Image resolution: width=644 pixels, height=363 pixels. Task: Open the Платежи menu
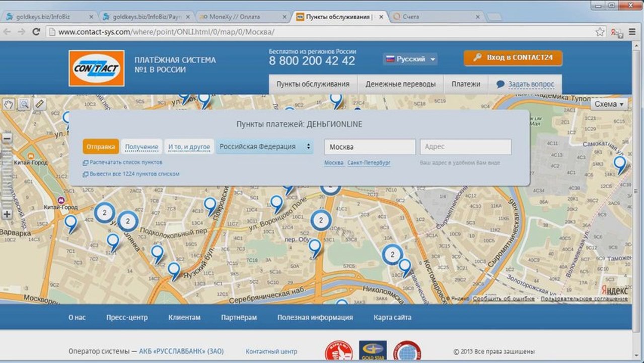pyautogui.click(x=466, y=84)
